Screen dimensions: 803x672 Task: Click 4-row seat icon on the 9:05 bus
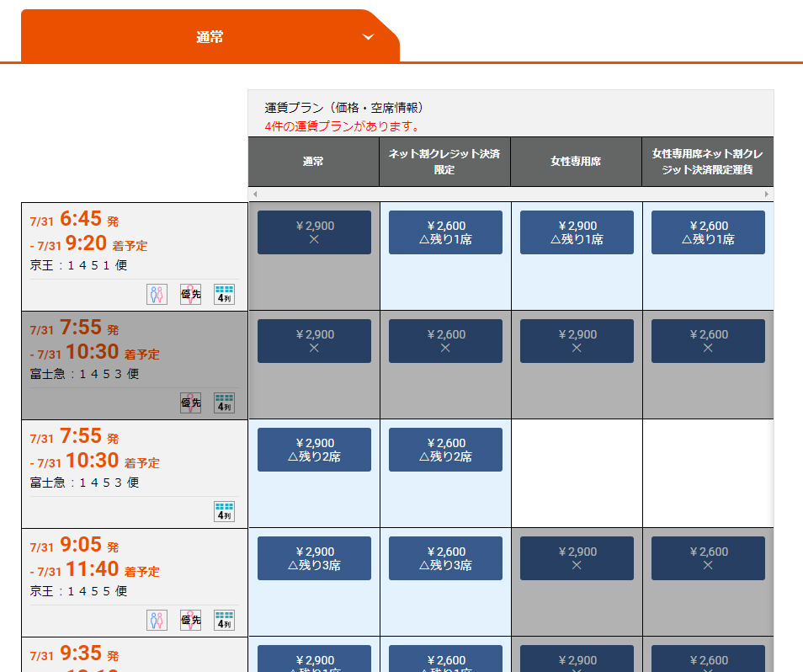coord(224,620)
